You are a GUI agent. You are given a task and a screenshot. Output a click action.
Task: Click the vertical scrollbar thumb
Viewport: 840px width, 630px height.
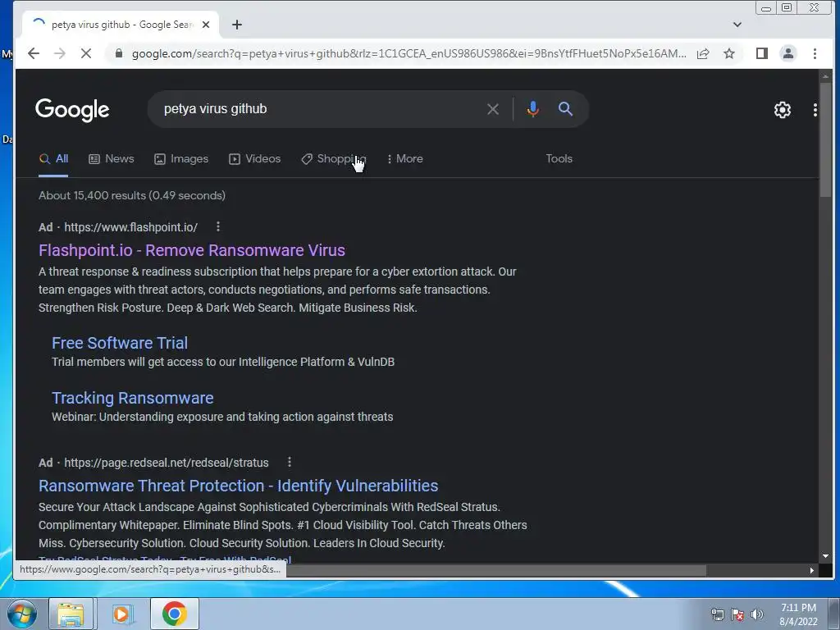(825, 139)
